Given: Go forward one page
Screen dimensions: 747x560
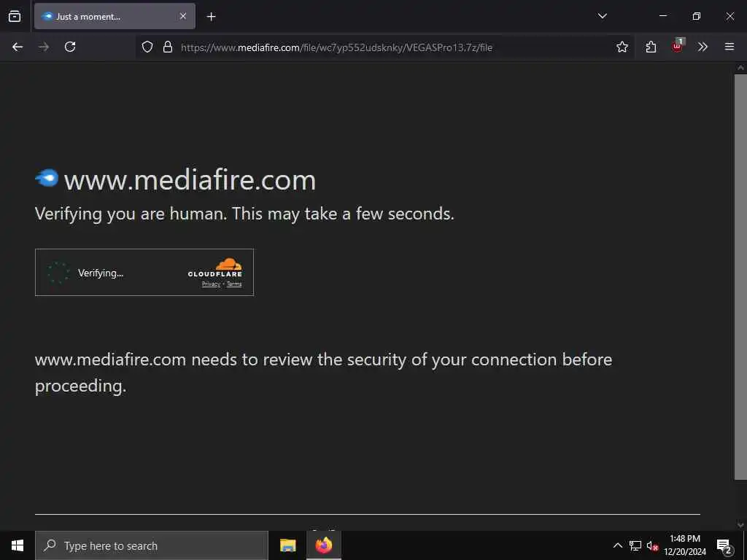Looking at the screenshot, I should click(x=44, y=47).
